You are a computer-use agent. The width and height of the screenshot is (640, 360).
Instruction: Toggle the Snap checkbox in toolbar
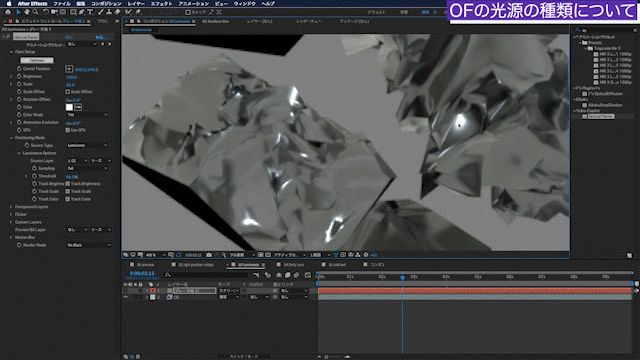tap(188, 12)
